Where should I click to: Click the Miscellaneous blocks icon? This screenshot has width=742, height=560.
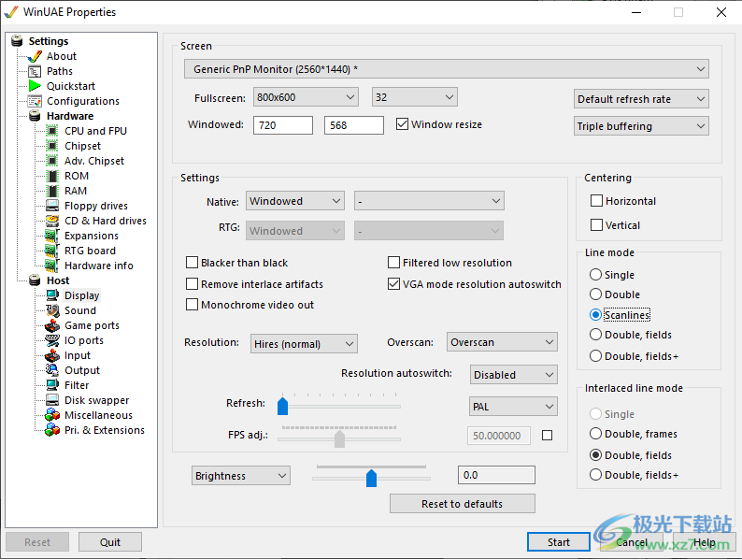point(52,415)
